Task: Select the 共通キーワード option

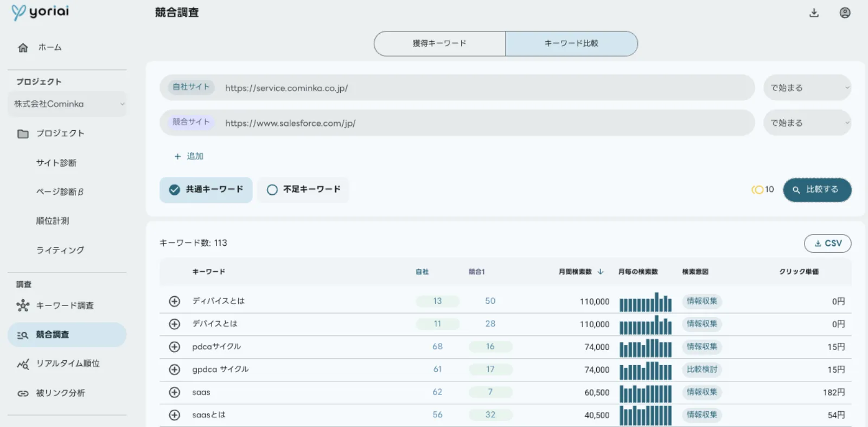Action: coord(206,190)
